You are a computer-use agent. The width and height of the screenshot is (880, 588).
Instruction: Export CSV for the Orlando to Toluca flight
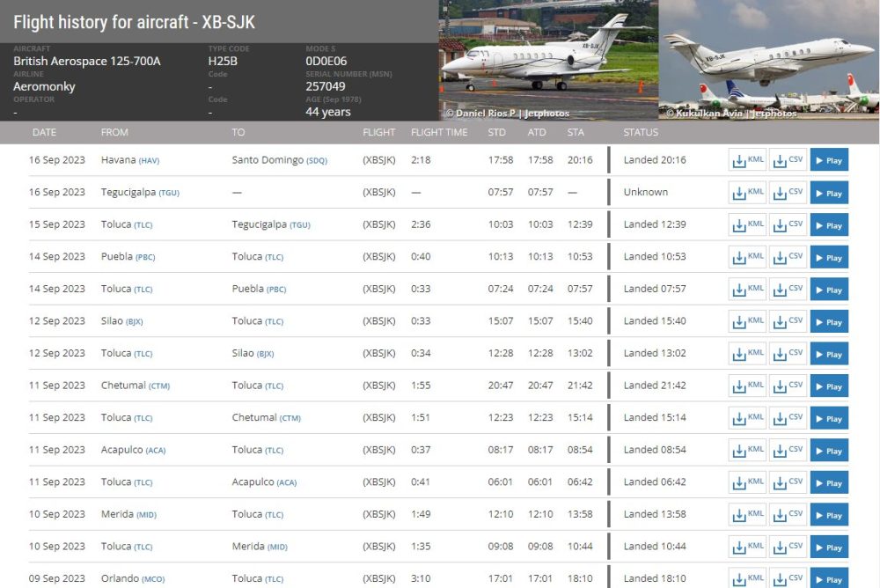point(788,578)
